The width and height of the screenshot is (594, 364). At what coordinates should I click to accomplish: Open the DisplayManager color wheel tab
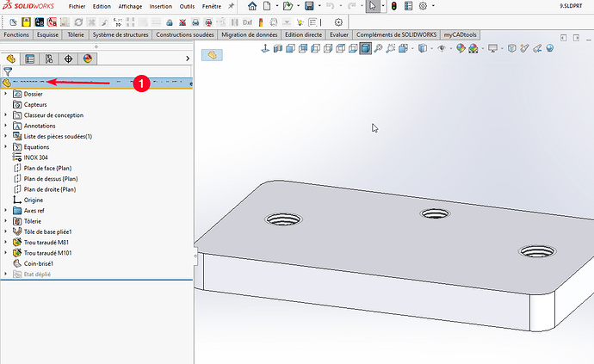pyautogui.click(x=88, y=59)
